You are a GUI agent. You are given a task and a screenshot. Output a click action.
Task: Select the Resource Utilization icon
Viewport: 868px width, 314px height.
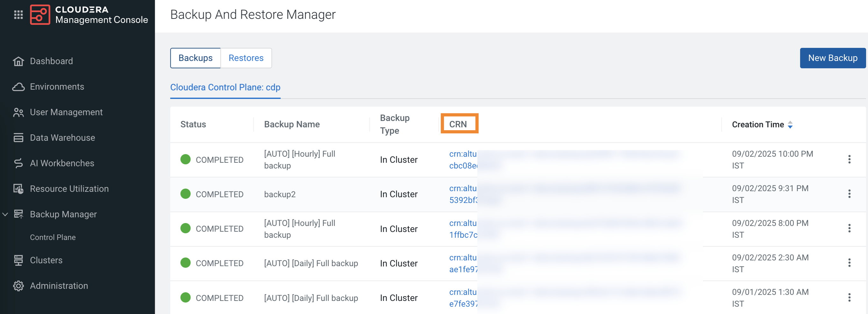tap(18, 189)
